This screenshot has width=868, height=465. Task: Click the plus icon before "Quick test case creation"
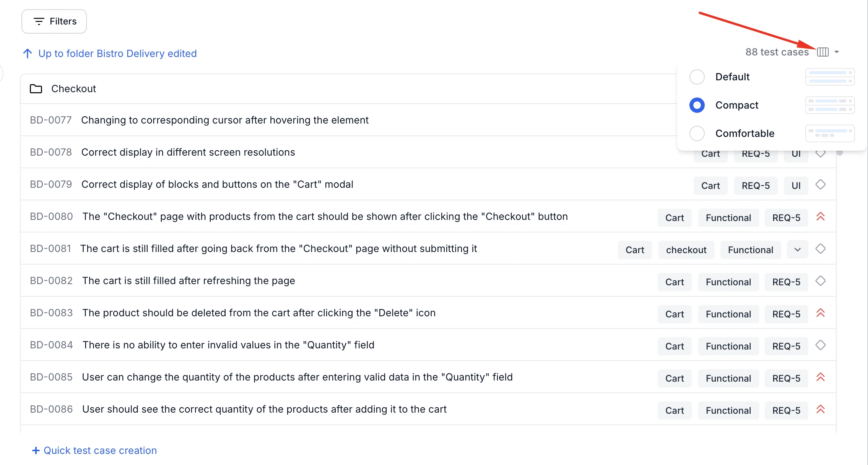(36, 450)
